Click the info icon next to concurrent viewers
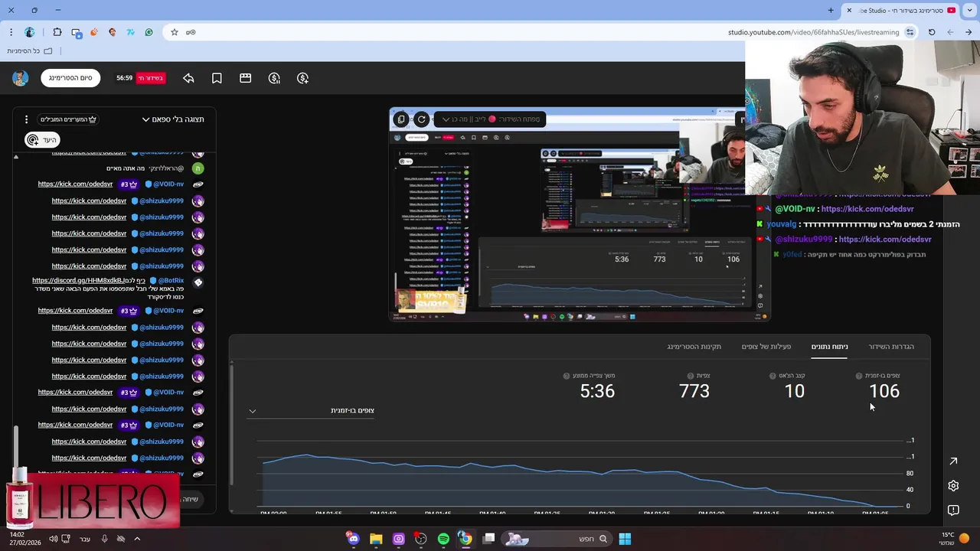980x551 pixels. pos(859,376)
